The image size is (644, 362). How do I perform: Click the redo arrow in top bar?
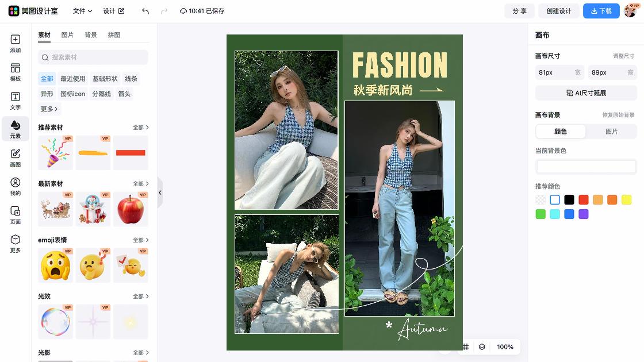(164, 11)
